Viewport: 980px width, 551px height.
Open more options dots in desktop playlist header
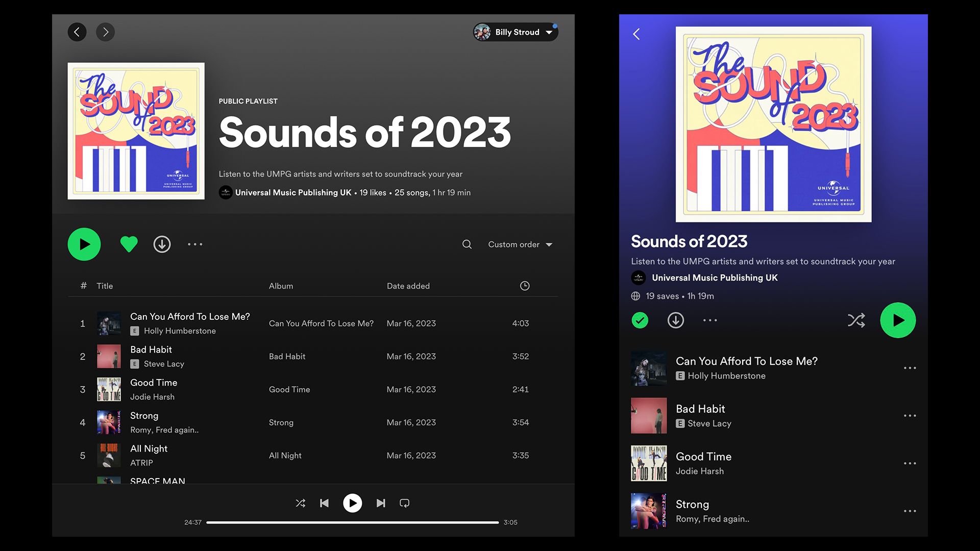tap(195, 244)
